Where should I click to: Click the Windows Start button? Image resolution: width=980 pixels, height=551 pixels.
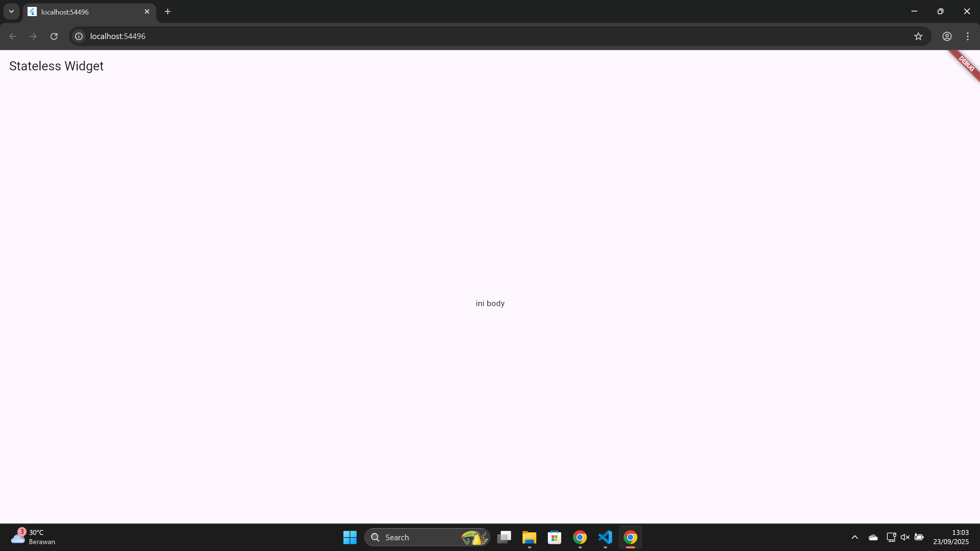tap(350, 537)
